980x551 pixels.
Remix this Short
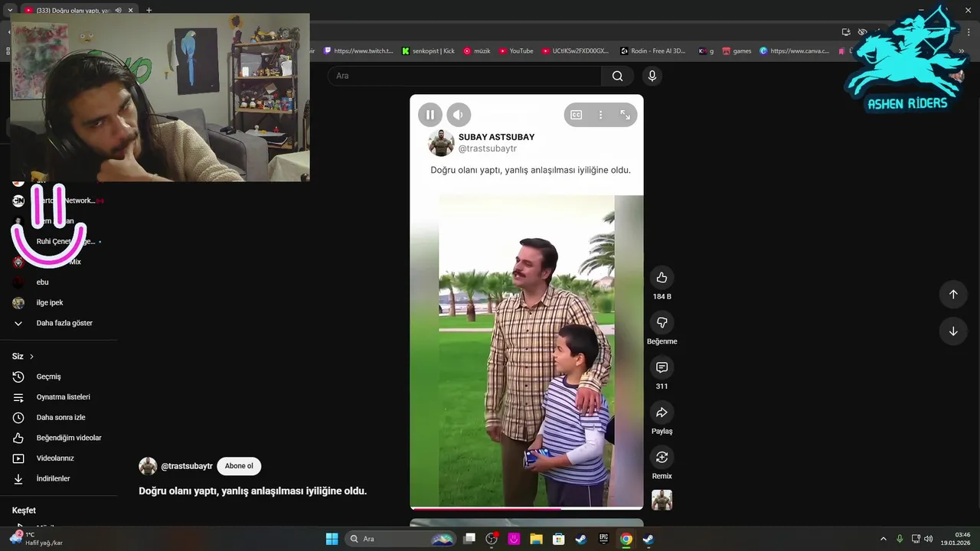662,457
